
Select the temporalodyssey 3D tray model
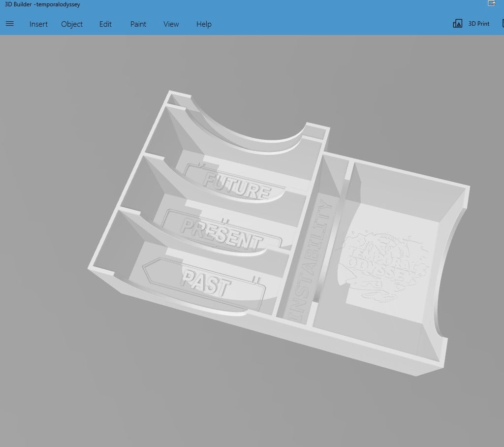(x=279, y=234)
